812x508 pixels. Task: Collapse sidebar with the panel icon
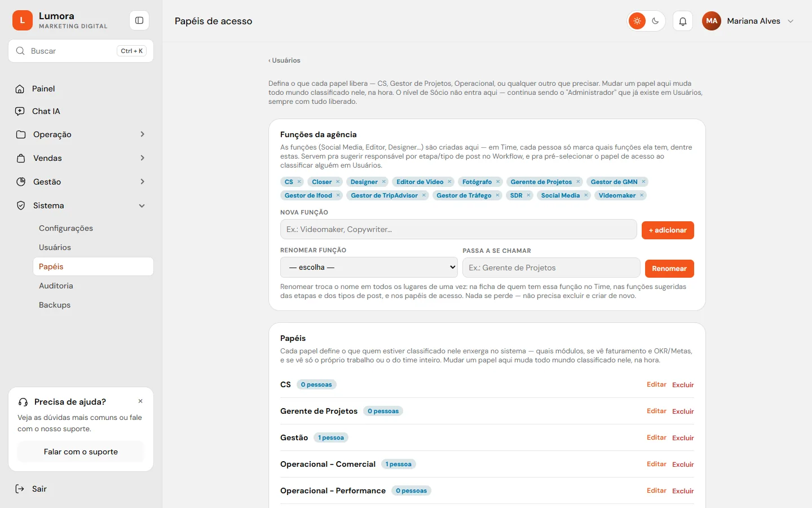click(x=139, y=20)
